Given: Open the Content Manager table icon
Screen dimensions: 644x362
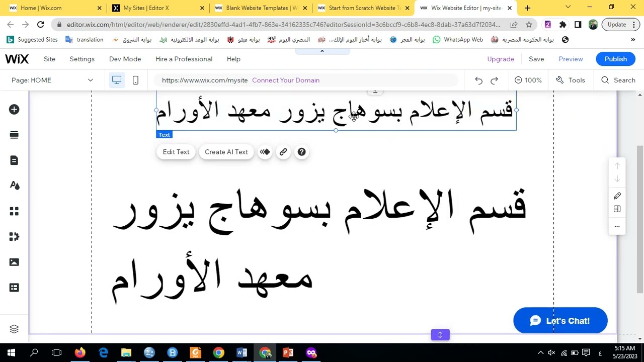Looking at the screenshot, I should pos(14,288).
